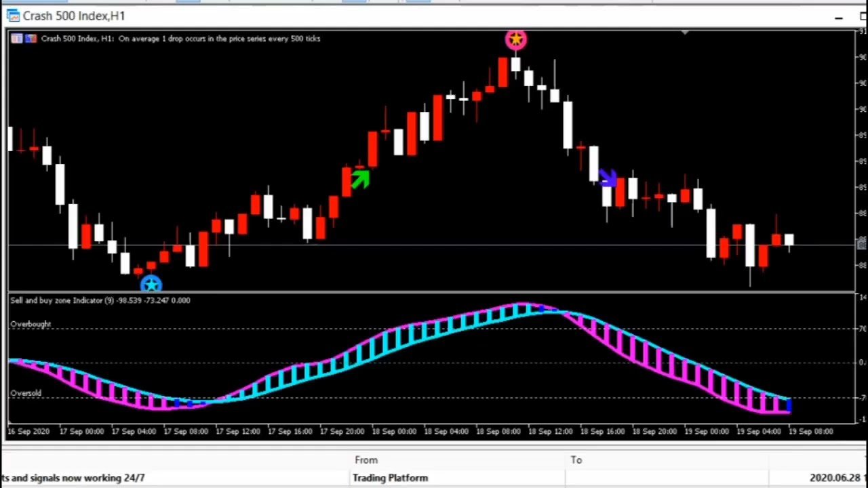The width and height of the screenshot is (868, 488).
Task: Click the '17 Sep 00:00' time axis label
Action: click(81, 431)
